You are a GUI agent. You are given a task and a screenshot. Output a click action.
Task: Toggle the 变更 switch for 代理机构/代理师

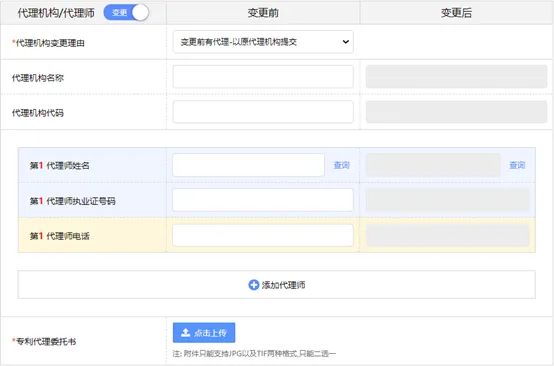pos(126,13)
